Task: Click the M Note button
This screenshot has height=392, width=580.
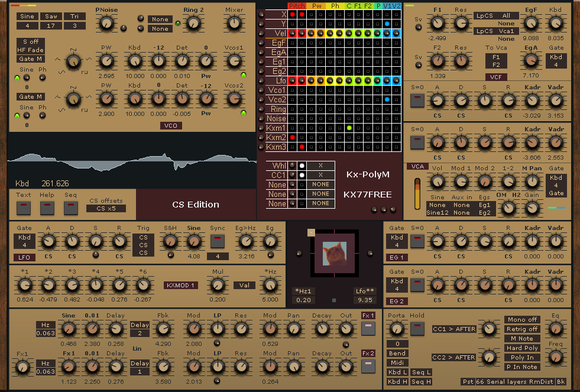Action: (x=522, y=338)
